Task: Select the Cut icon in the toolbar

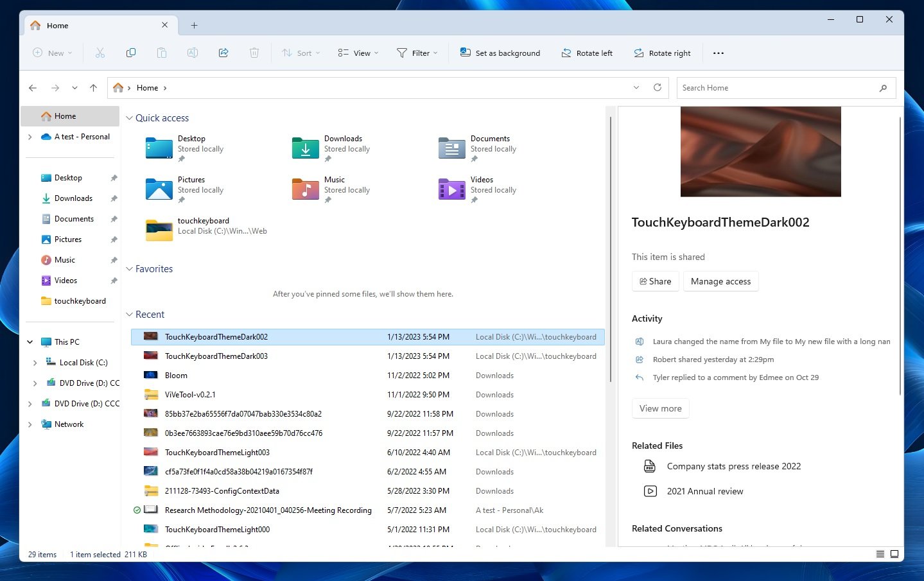Action: 100,53
